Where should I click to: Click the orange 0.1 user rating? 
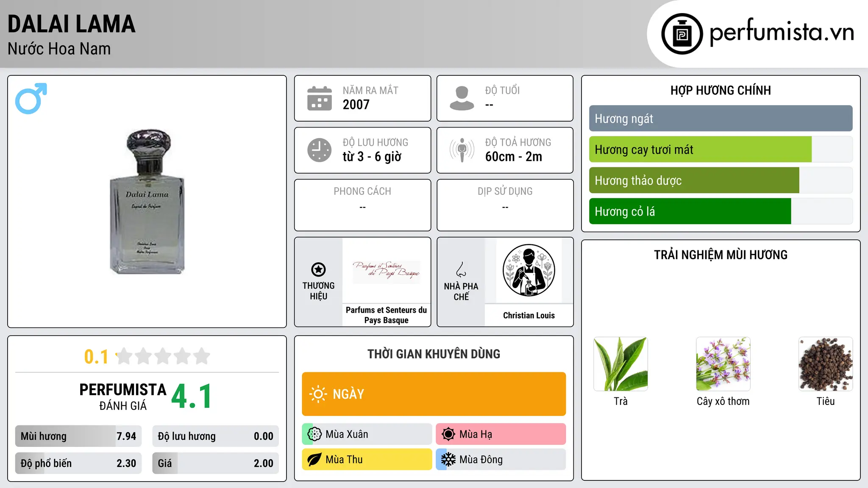[96, 357]
